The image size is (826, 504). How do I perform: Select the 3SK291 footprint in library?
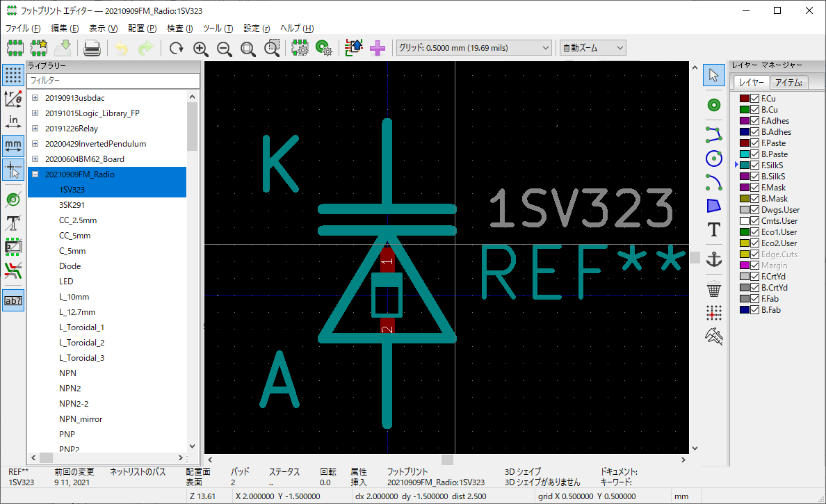tap(72, 205)
